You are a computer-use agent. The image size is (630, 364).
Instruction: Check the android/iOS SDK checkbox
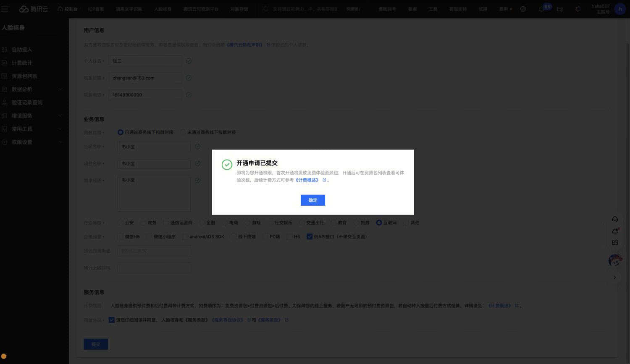[185, 237]
